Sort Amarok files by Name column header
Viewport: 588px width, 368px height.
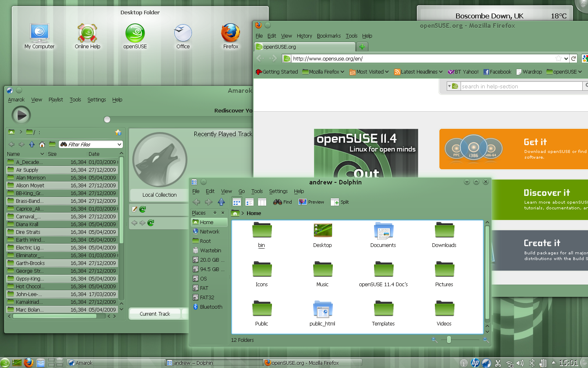13,154
